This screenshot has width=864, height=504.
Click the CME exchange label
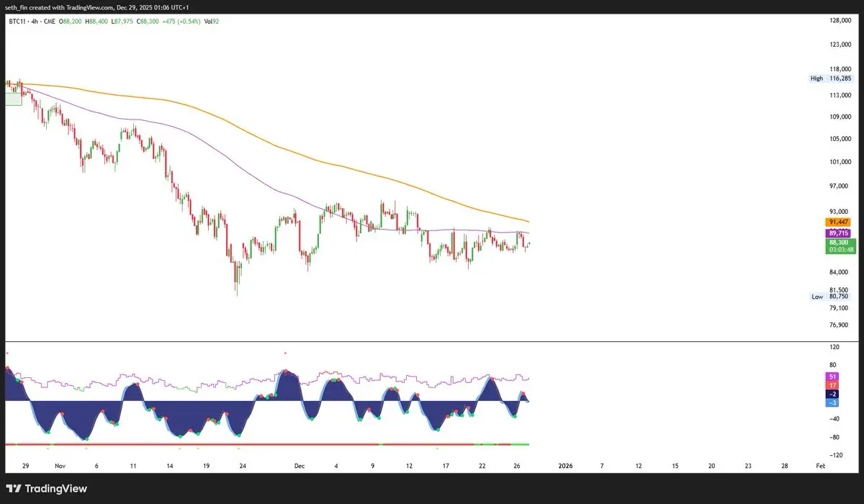pyautogui.click(x=50, y=22)
